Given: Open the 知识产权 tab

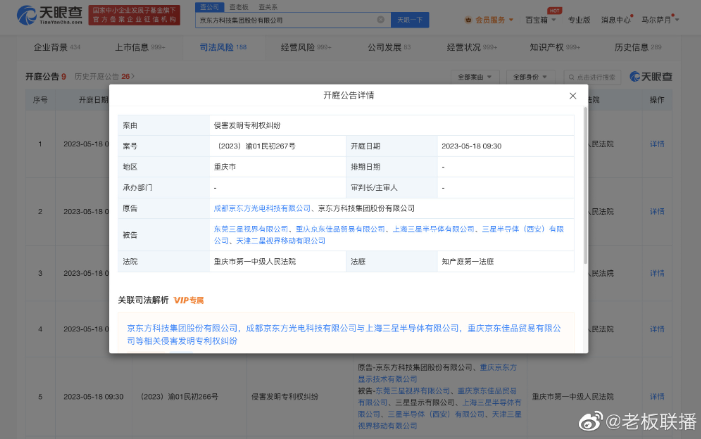Looking at the screenshot, I should coord(554,47).
